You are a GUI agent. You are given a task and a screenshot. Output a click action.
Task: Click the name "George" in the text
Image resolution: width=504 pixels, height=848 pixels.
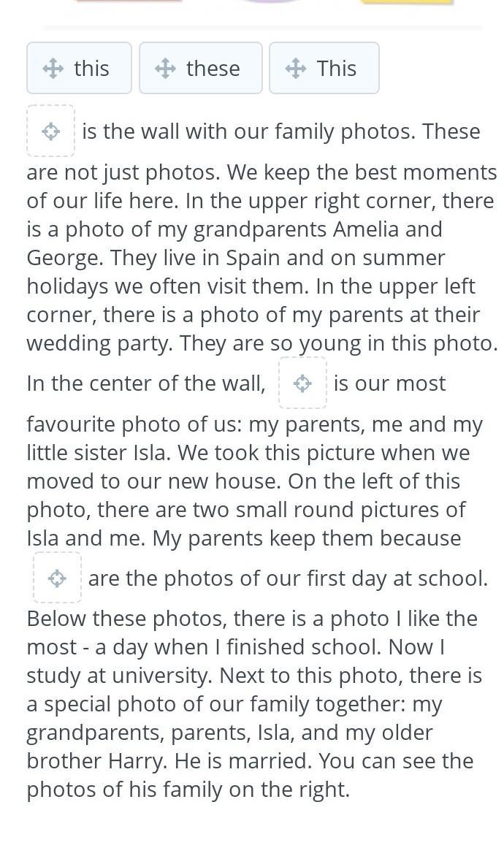pos(63,258)
